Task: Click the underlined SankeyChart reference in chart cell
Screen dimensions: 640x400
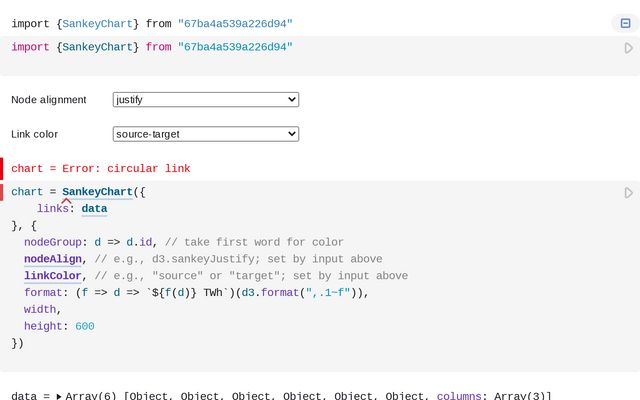Action: pos(97,192)
